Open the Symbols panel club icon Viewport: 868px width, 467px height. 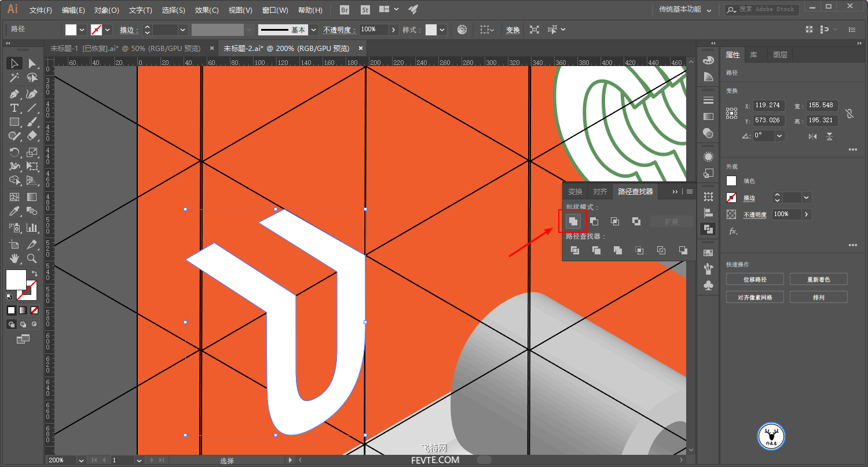pyautogui.click(x=708, y=284)
